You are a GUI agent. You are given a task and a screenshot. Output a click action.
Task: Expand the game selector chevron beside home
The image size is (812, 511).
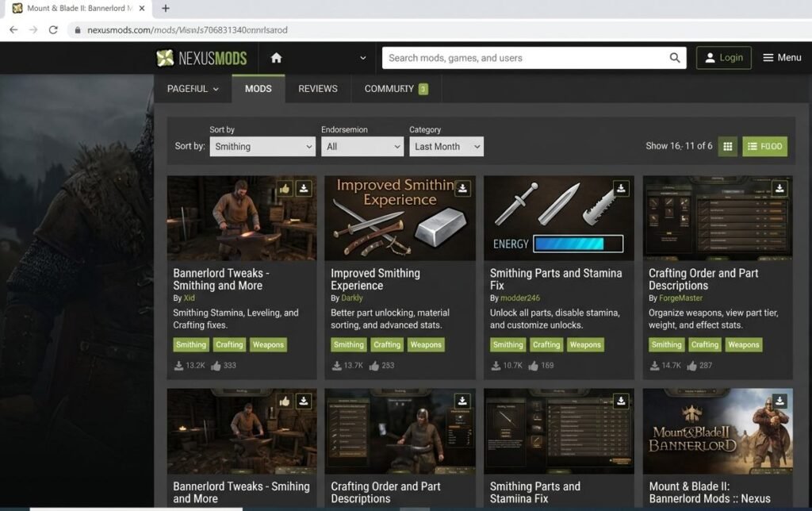pos(362,58)
